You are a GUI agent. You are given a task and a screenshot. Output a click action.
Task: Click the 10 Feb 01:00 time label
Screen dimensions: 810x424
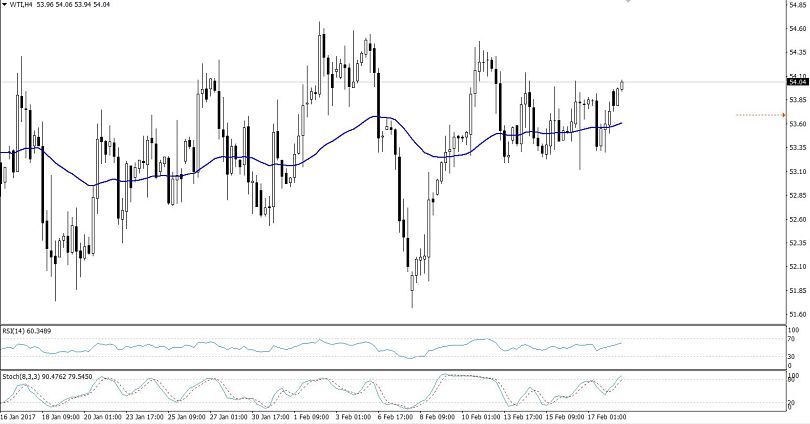[x=480, y=417]
